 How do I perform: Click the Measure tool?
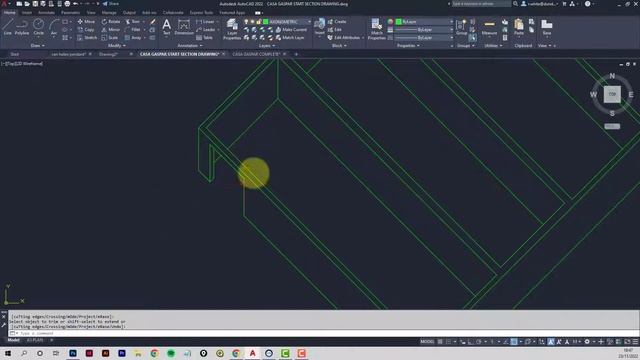[489, 27]
